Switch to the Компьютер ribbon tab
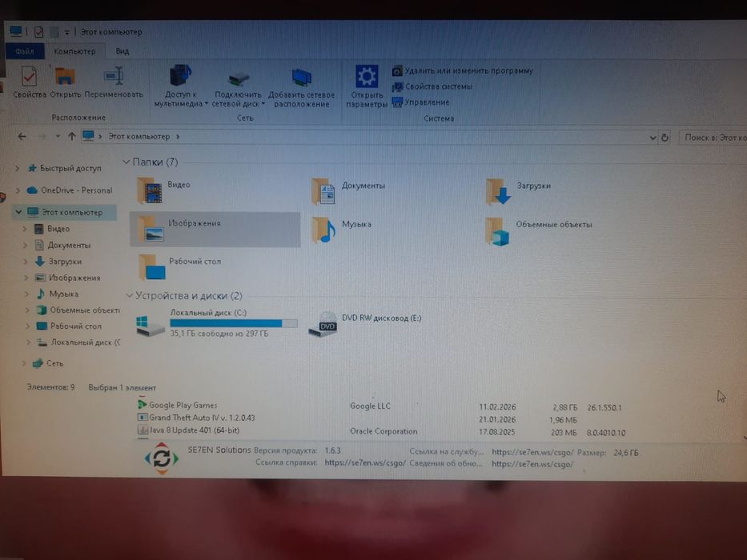 click(74, 51)
